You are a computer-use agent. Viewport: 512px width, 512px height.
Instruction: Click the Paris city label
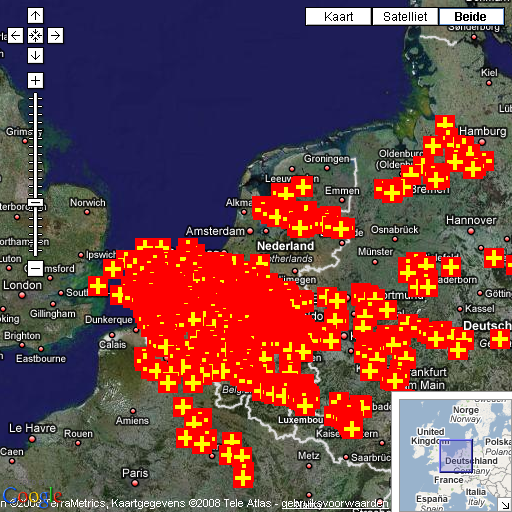click(x=135, y=473)
